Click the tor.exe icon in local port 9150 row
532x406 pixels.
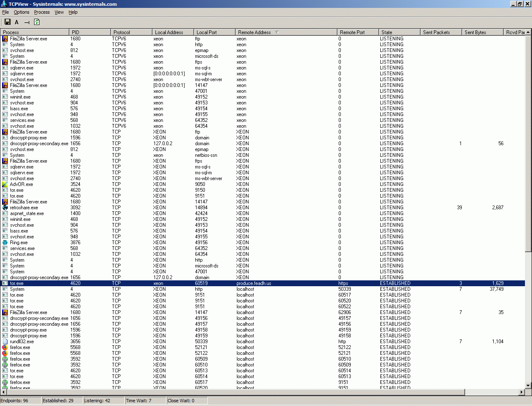tap(5, 190)
